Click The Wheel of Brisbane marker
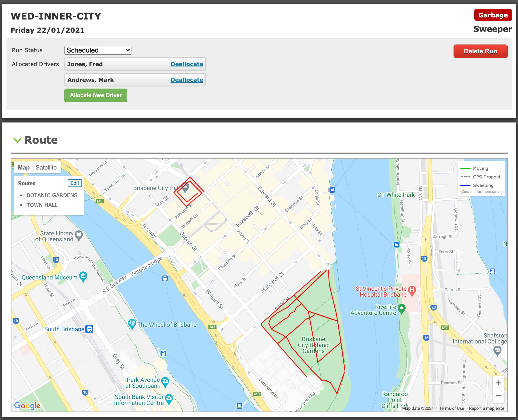 [x=132, y=324]
